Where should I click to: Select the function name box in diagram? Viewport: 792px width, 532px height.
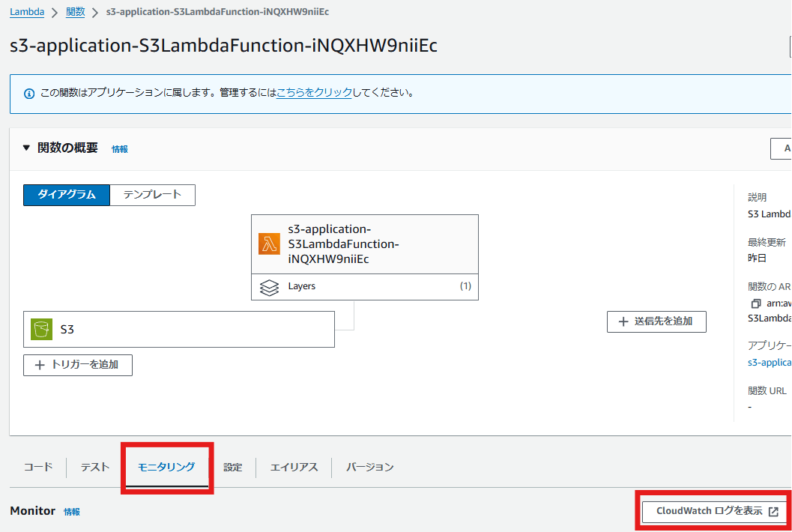365,244
